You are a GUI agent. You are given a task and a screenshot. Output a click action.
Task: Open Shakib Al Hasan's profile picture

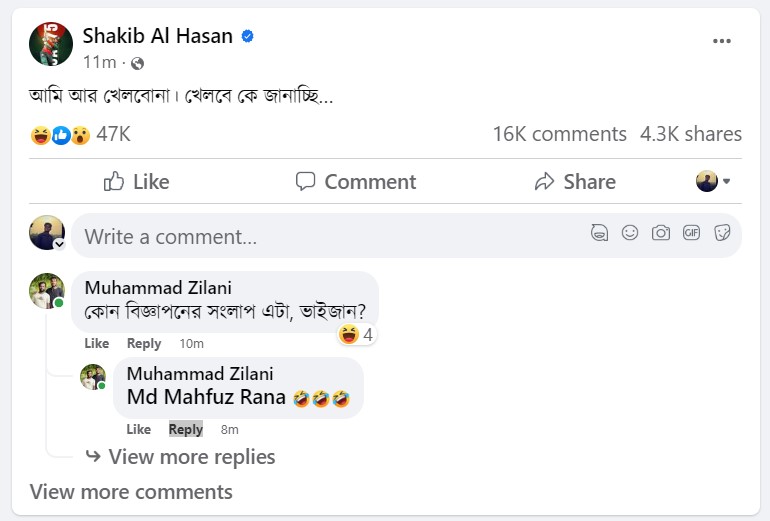point(51,45)
